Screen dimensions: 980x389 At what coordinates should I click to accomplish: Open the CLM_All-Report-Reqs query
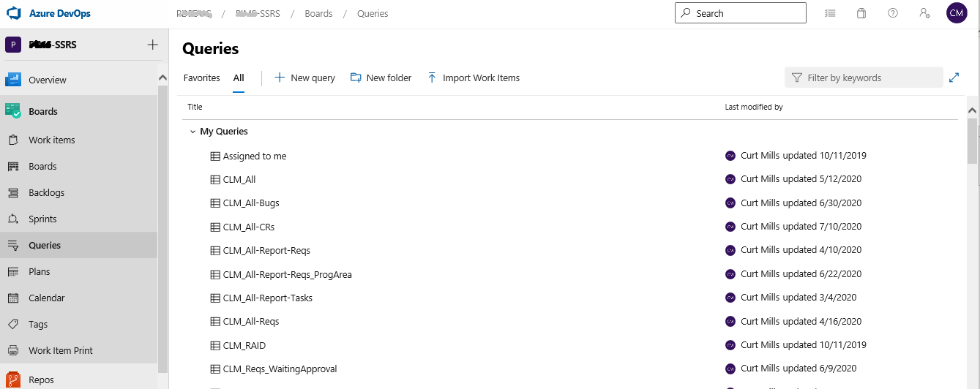tap(266, 250)
